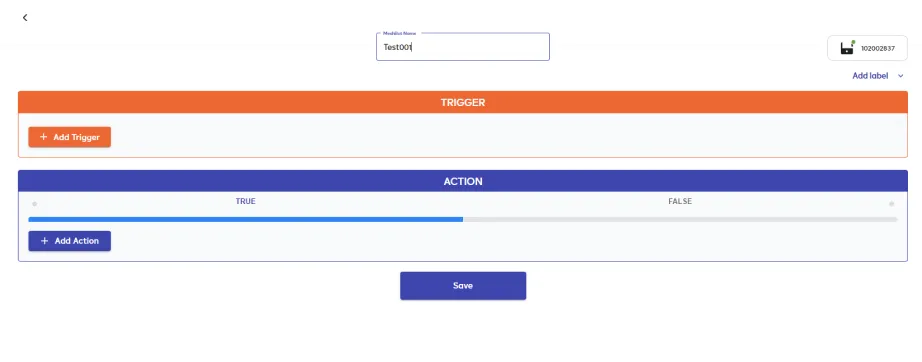Click the dot left of TRUE
This screenshot has height=362, width=922.
(x=35, y=204)
